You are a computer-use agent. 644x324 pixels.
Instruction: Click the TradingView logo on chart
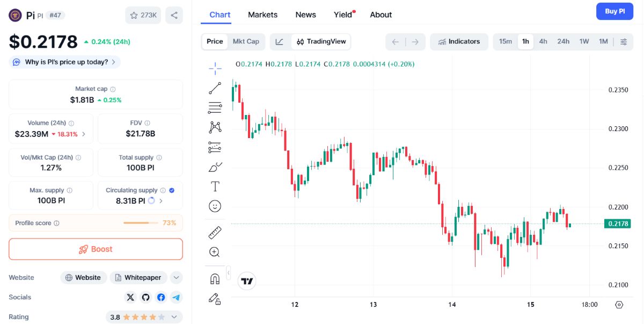(247, 281)
